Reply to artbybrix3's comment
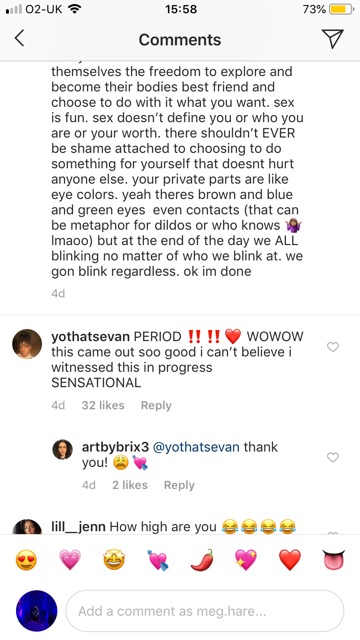Viewport: 360px width, 640px height. (x=179, y=485)
